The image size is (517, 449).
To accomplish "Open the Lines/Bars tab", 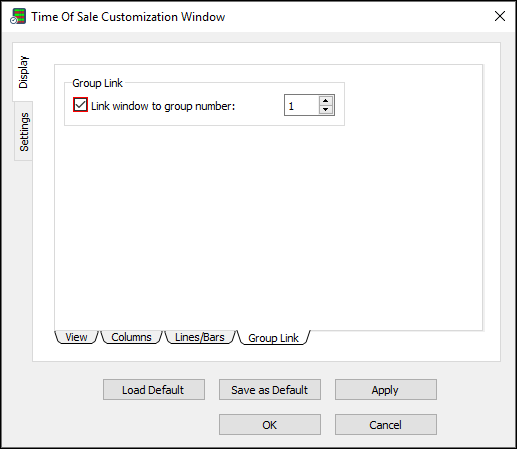I will point(200,337).
